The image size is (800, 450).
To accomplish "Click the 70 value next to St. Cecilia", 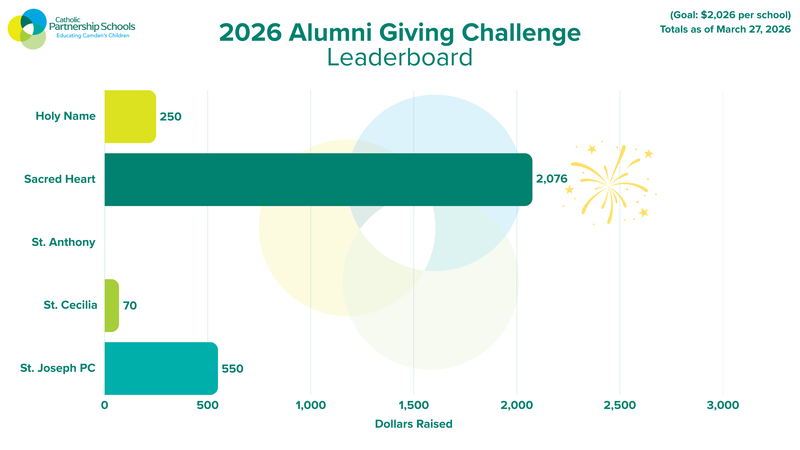I will [130, 305].
